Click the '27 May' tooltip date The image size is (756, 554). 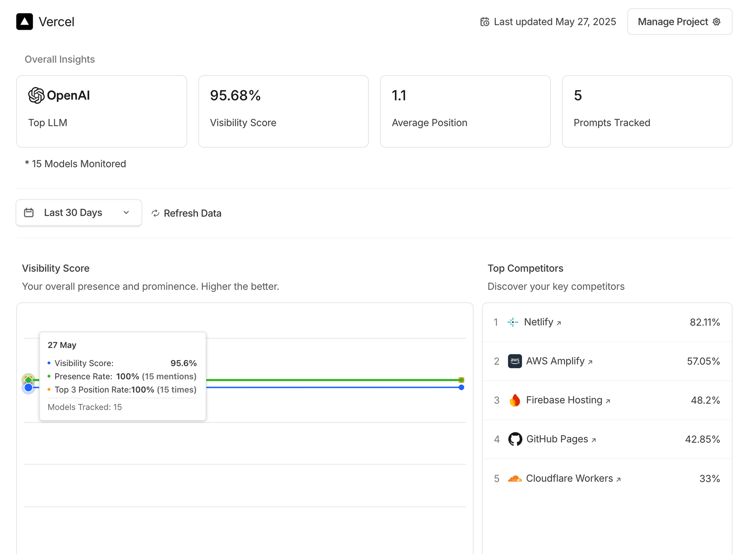click(62, 345)
